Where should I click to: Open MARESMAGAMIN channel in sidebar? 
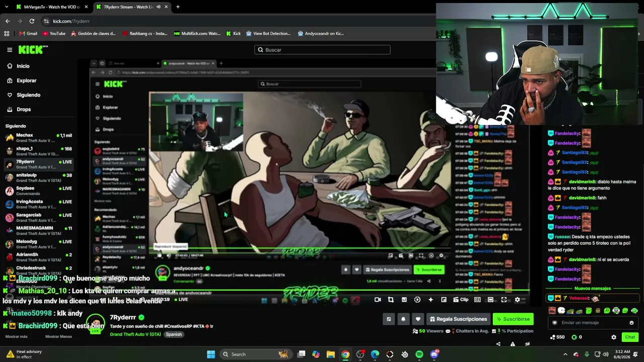tap(39, 230)
